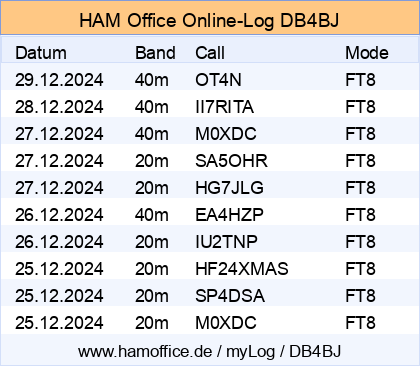This screenshot has height=366, width=420.
Task: Click the Mode column header
Action: 367,53
